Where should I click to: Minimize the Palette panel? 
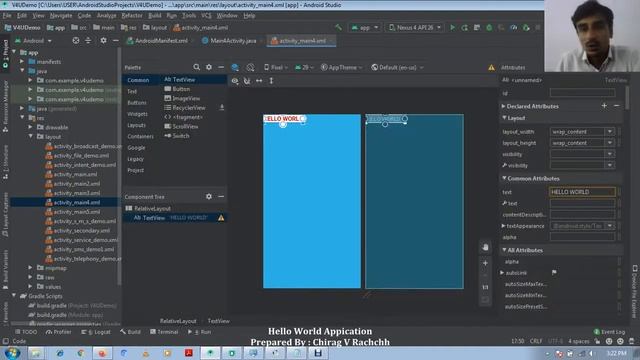tap(221, 67)
